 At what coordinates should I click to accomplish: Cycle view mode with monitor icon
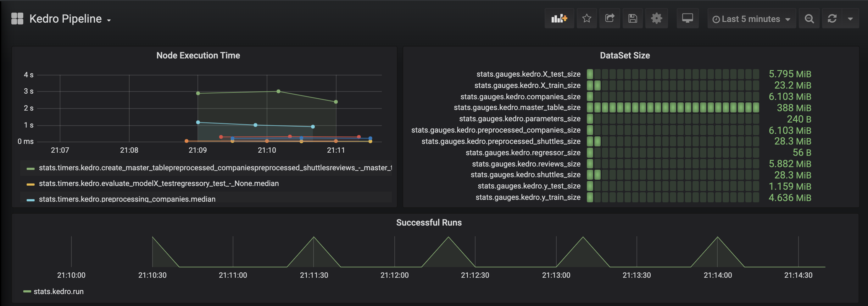pos(687,19)
